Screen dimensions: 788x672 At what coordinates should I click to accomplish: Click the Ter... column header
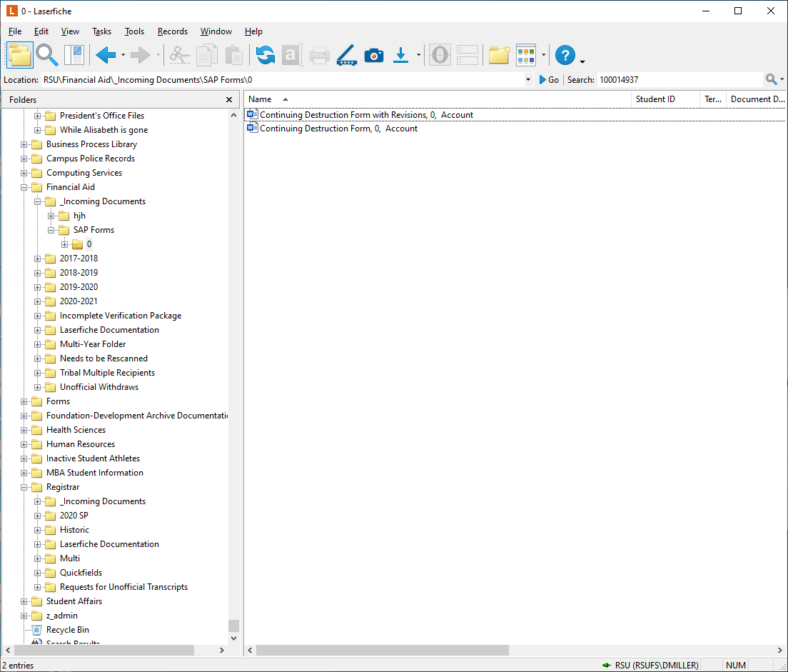712,99
